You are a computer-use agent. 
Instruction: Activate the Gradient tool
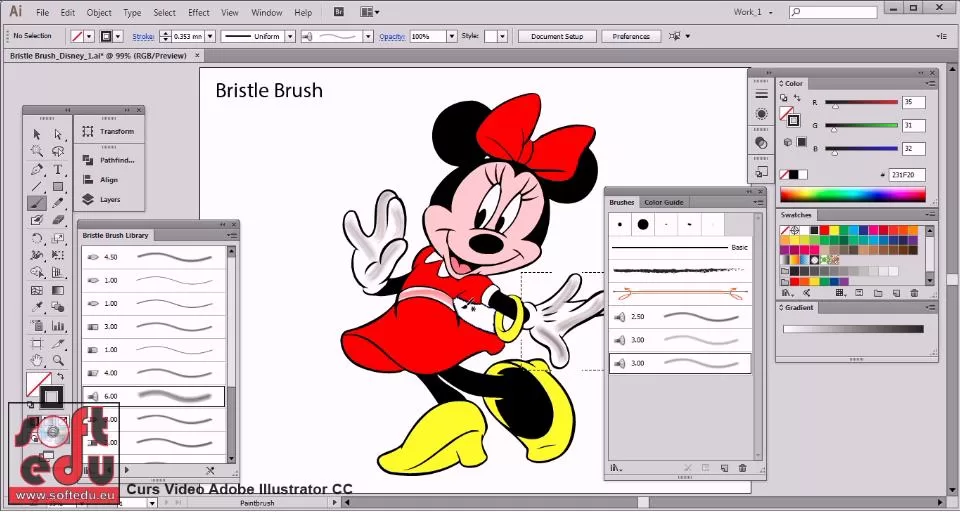tap(58, 290)
